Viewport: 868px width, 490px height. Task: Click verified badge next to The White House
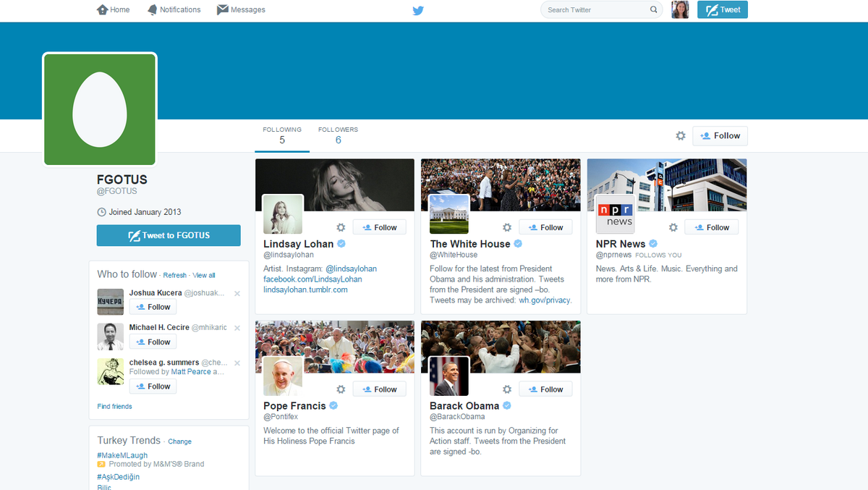tap(518, 244)
